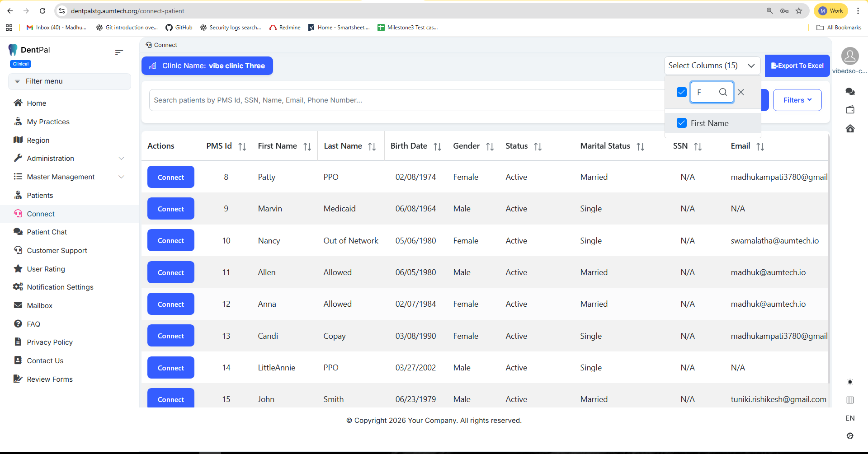Toggle light theme sun icon
The image size is (868, 454).
click(x=850, y=382)
